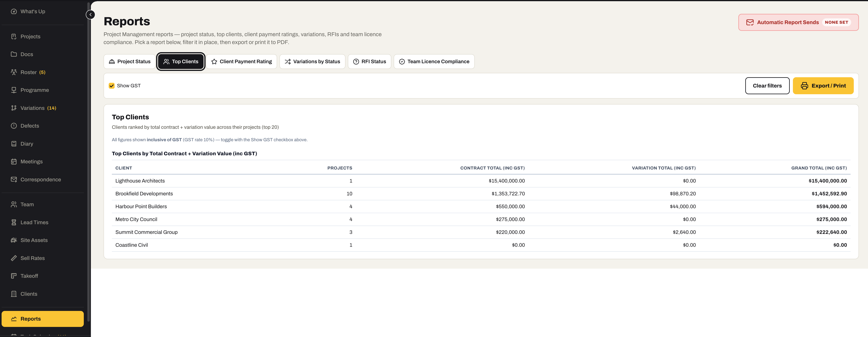868x337 pixels.
Task: Click Brookfield Developments client name
Action: tap(144, 194)
